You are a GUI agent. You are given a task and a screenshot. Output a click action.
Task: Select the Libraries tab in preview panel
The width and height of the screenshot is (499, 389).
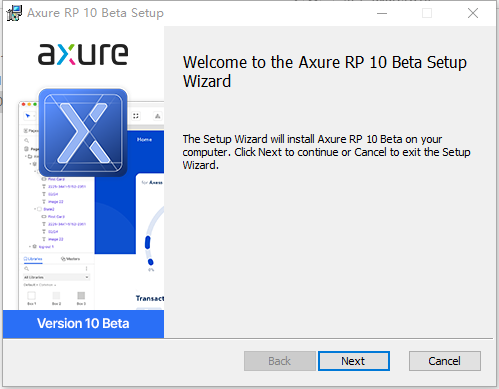point(33,259)
